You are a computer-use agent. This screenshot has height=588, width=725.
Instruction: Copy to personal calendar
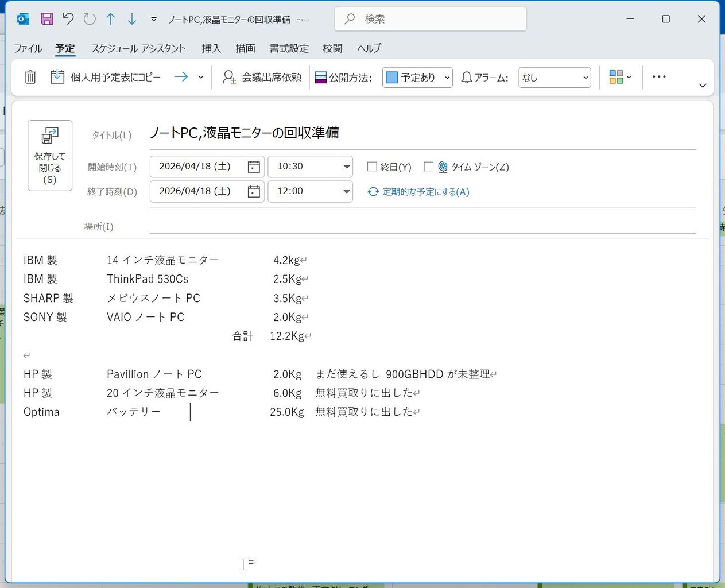106,77
